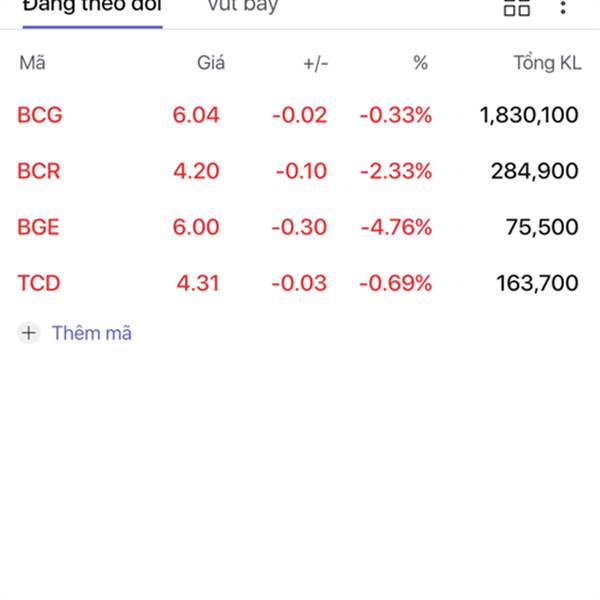The height and width of the screenshot is (600, 600).
Task: Sort by the Mã column header
Action: [32, 63]
